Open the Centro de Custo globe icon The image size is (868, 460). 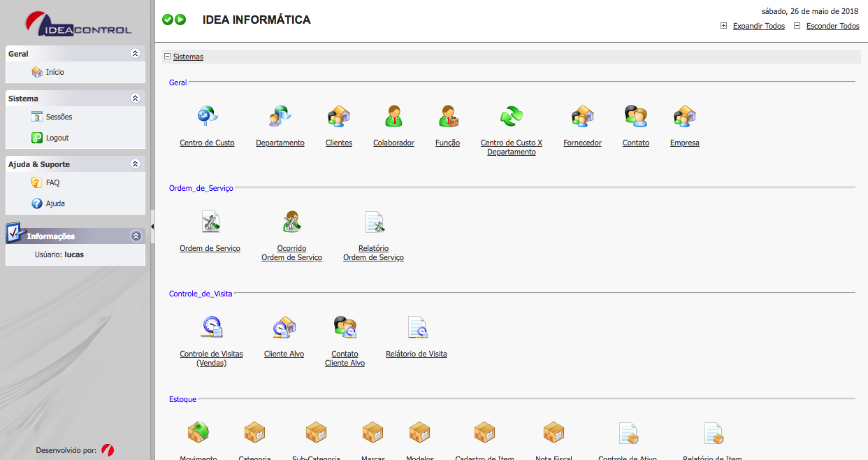(208, 115)
